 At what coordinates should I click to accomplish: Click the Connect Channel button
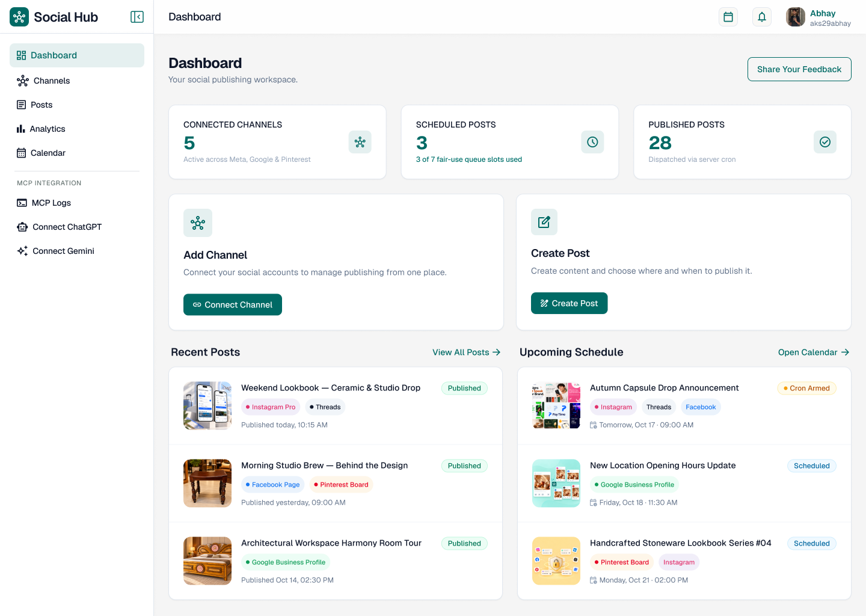click(x=233, y=304)
